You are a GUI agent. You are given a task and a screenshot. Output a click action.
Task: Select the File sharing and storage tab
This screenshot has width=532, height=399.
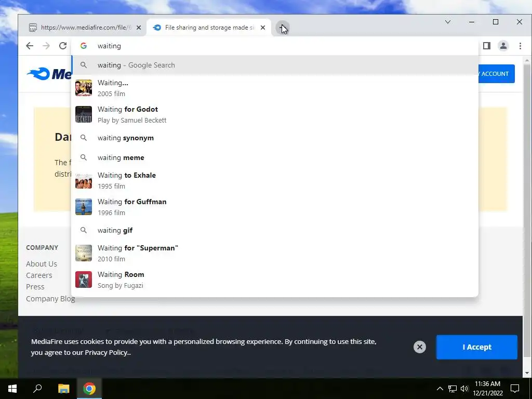209,28
